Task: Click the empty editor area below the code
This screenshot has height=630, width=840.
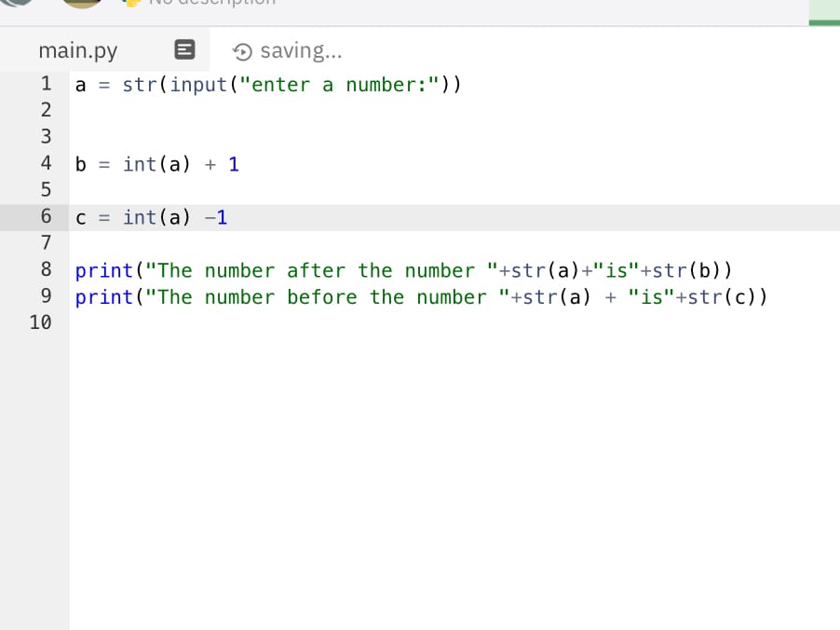Action: (447, 466)
